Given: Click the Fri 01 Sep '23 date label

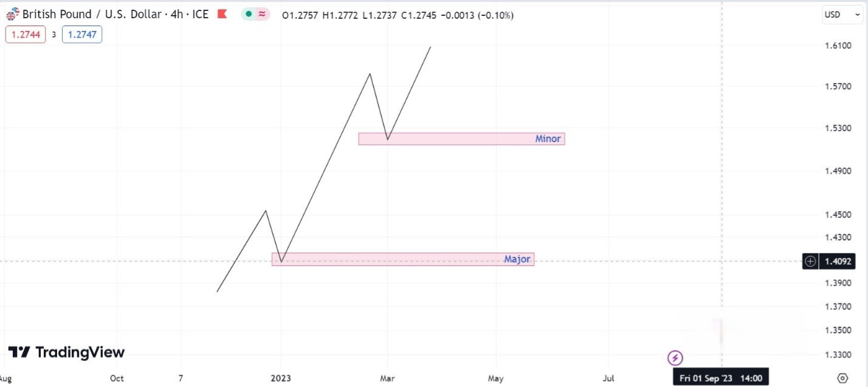Looking at the screenshot, I should click(721, 378).
